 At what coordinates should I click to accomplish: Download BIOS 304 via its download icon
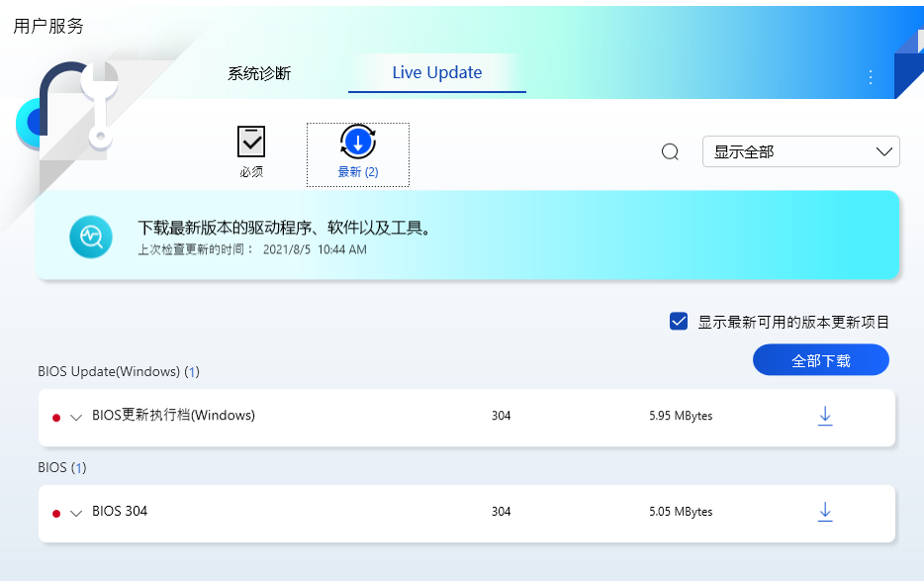pyautogui.click(x=825, y=512)
